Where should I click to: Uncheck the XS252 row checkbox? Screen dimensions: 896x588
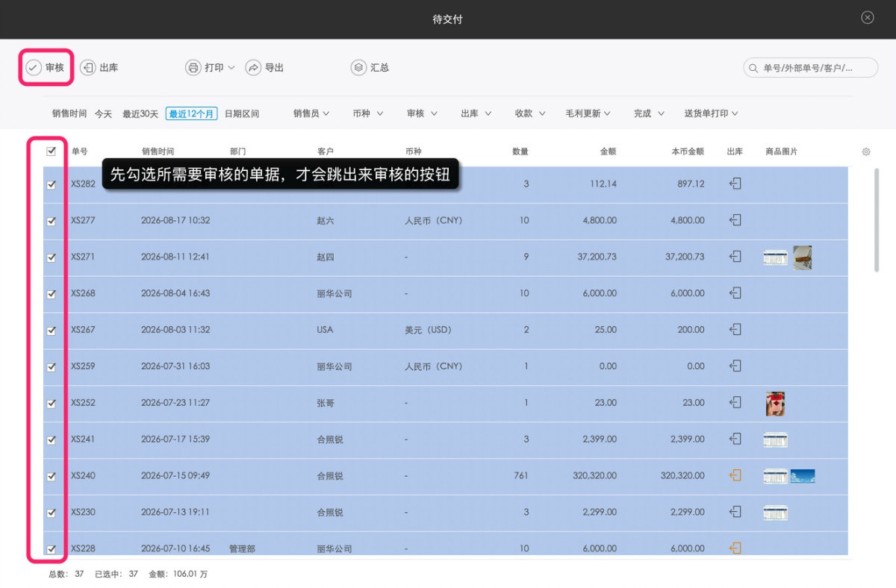pos(52,404)
